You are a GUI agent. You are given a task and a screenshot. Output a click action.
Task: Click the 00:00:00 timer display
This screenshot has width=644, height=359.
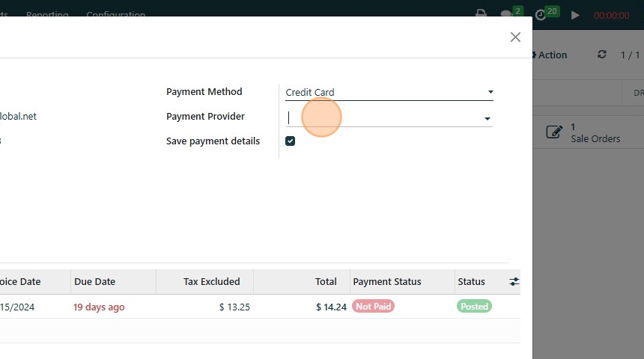(x=611, y=15)
